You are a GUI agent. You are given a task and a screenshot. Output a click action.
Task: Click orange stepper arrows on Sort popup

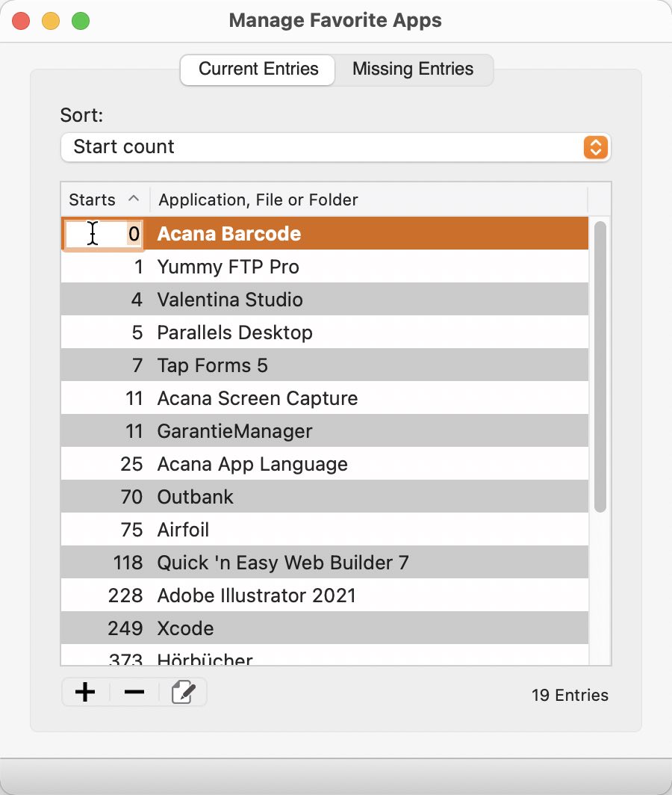[x=596, y=147]
